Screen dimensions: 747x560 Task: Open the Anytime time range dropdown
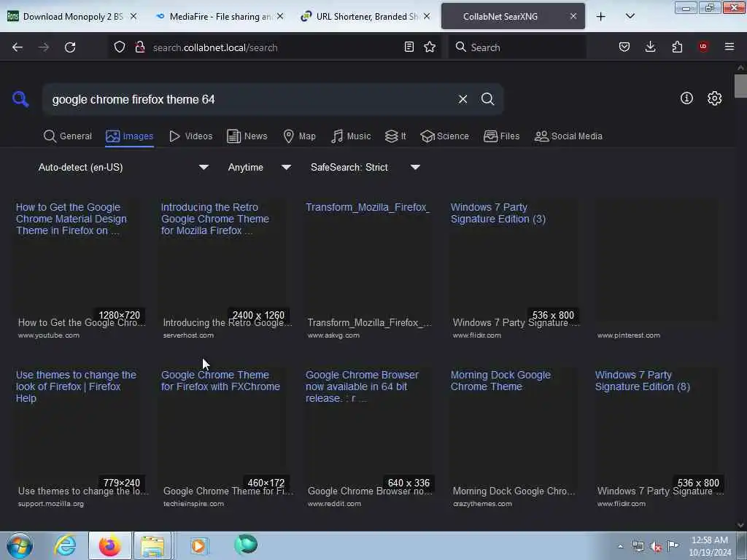[259, 167]
